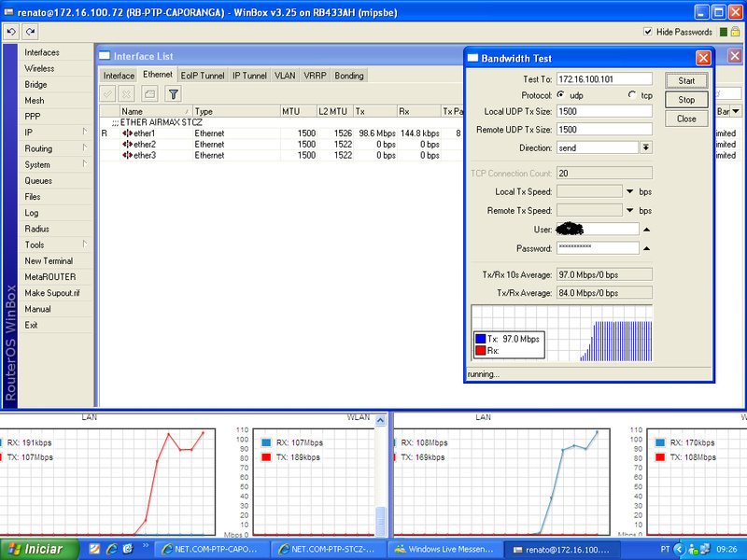
Task: Click the Internet Explorer quick launch icon
Action: coord(111,549)
